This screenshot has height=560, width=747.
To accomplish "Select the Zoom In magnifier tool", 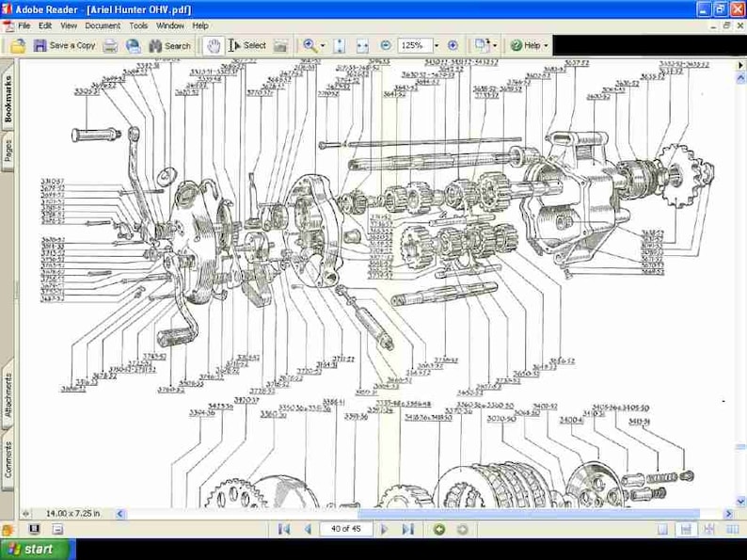I will [x=310, y=46].
